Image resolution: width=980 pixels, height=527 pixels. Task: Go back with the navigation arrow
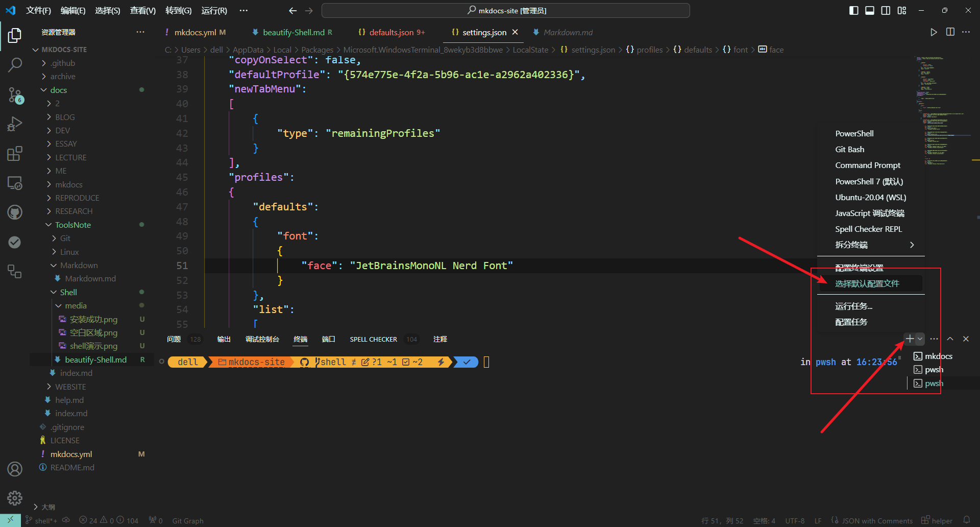tap(292, 10)
